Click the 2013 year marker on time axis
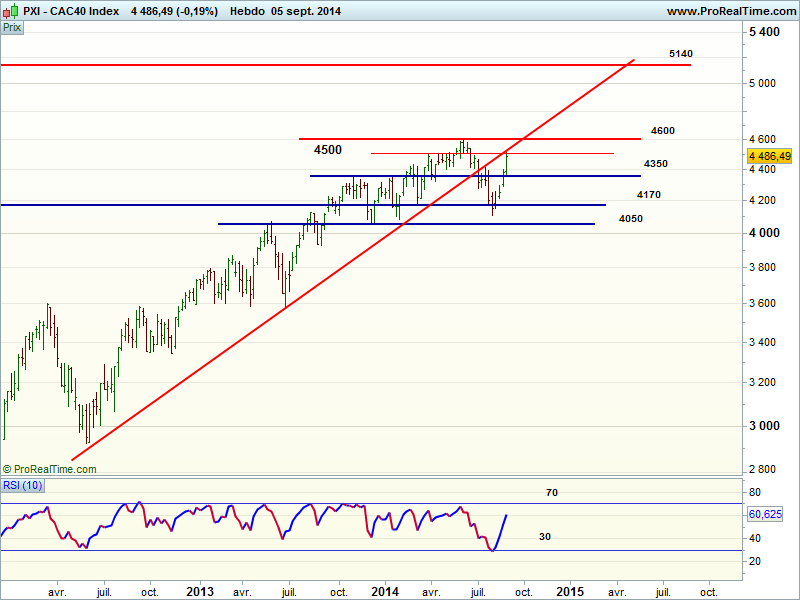This screenshot has width=800, height=600. coord(200,591)
